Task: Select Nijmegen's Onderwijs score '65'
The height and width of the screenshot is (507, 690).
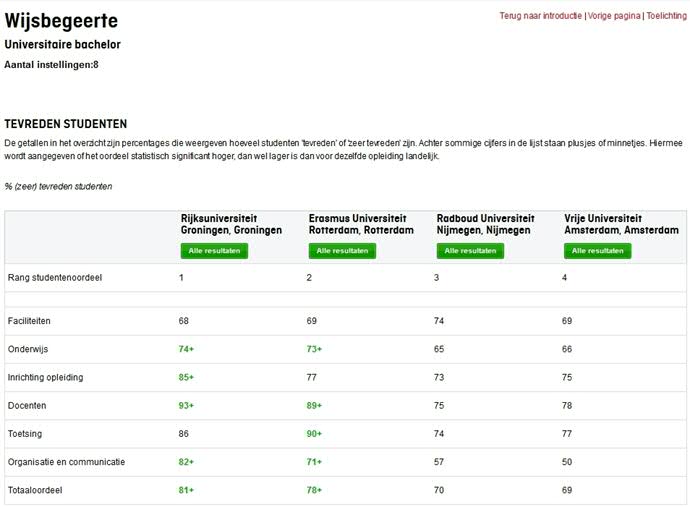Action: [x=439, y=349]
